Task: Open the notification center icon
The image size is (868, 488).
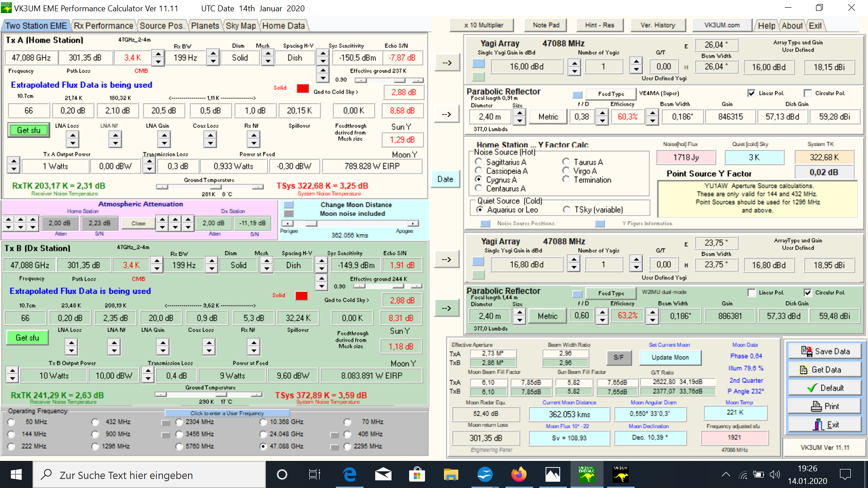Action: click(845, 474)
